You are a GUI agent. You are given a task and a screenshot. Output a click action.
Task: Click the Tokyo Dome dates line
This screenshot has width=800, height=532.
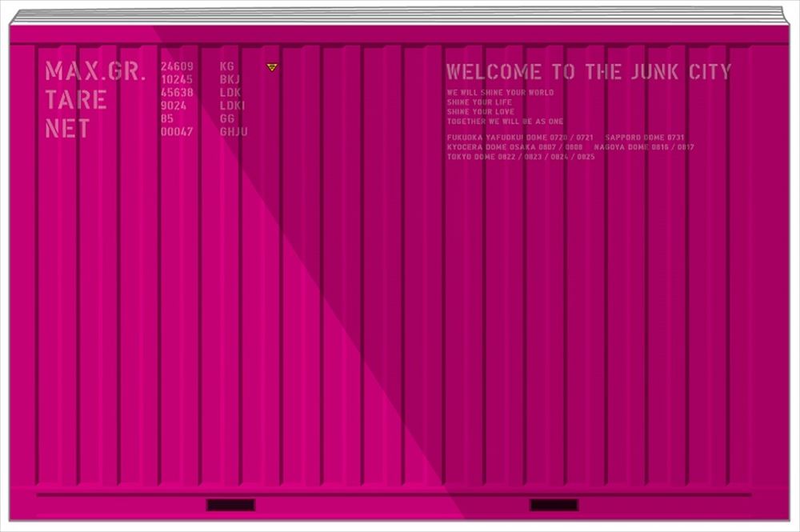[521, 157]
